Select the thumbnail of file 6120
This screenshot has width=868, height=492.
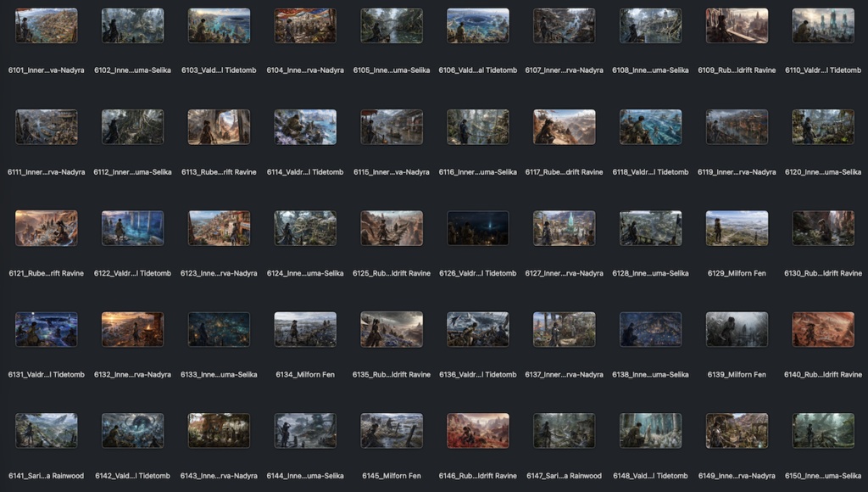pyautogui.click(x=823, y=127)
